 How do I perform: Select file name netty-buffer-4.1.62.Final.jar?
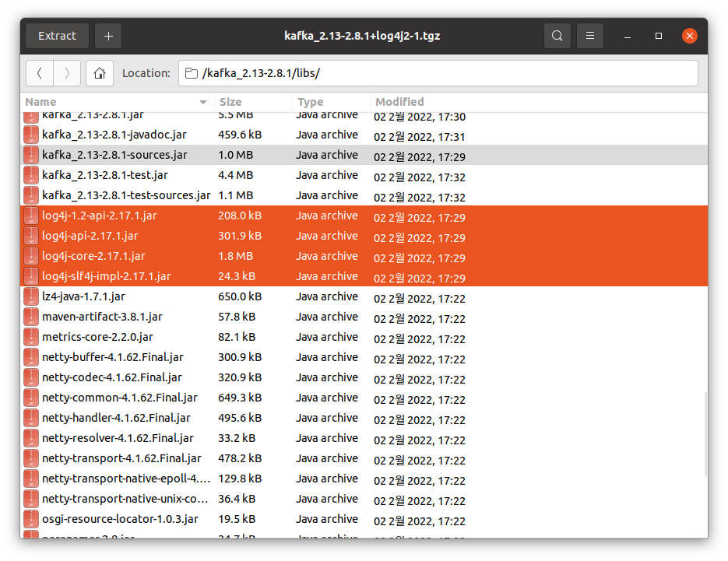pos(113,357)
